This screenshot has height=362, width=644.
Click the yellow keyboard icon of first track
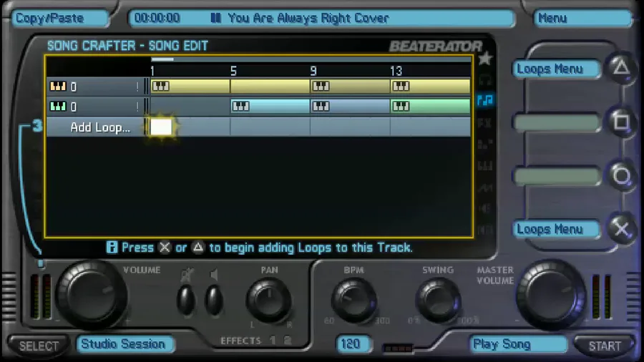point(57,86)
